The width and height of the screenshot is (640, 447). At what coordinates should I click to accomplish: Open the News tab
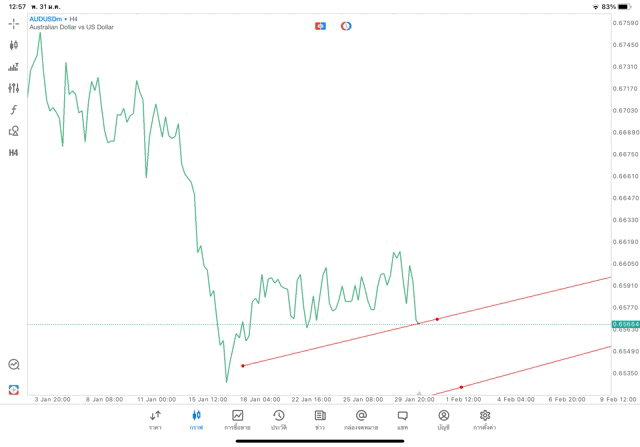[319, 419]
